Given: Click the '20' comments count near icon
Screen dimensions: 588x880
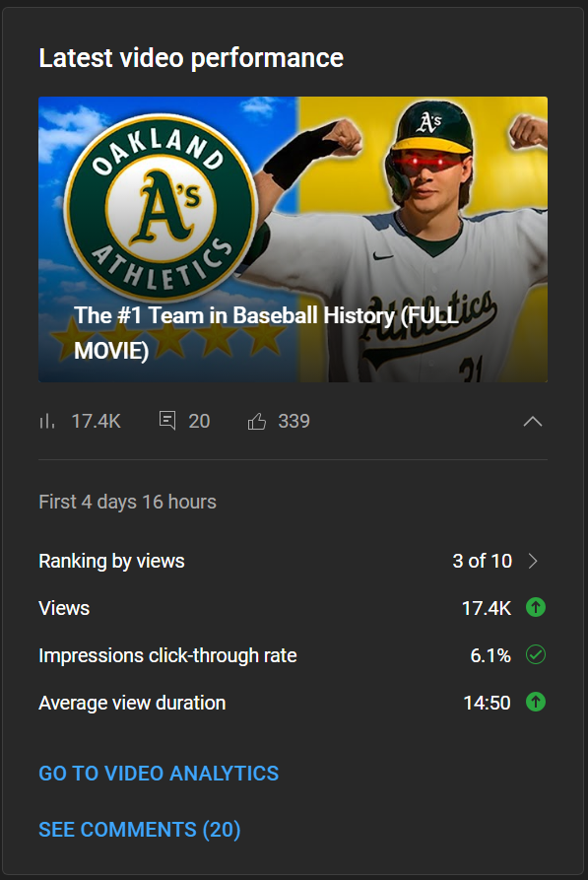Looking at the screenshot, I should (x=199, y=421).
